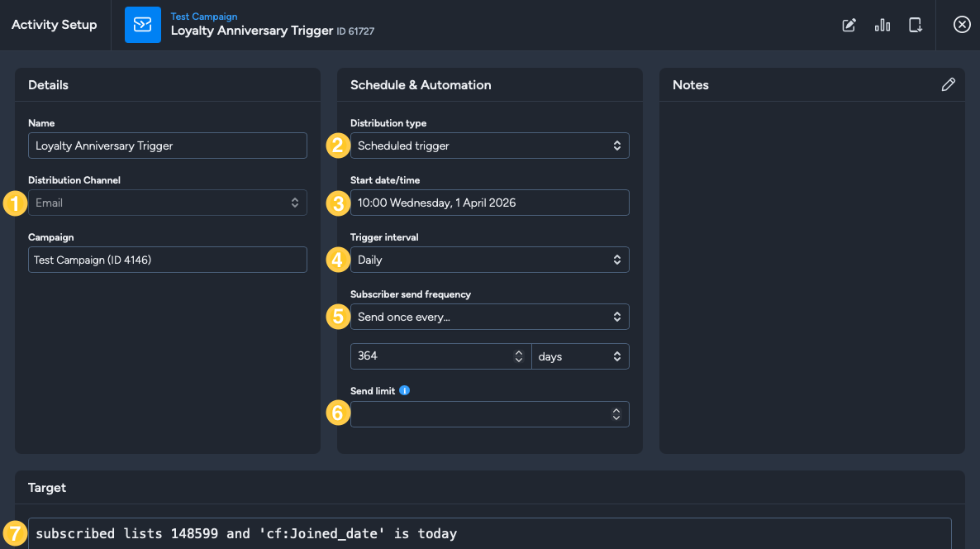Click the edit activity pencil icon in header
The width and height of the screenshot is (980, 549).
[x=849, y=25]
